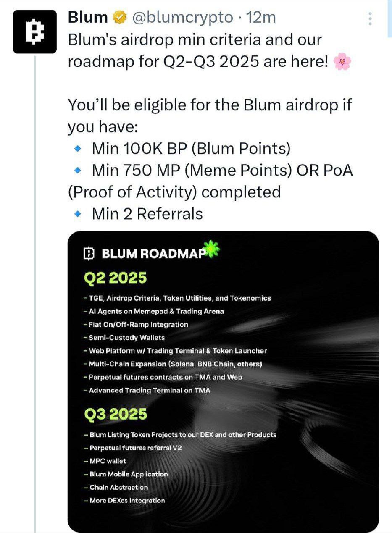Open the tweet's three-dot more menu
Viewport: 392px width, 533px height.
point(370,18)
